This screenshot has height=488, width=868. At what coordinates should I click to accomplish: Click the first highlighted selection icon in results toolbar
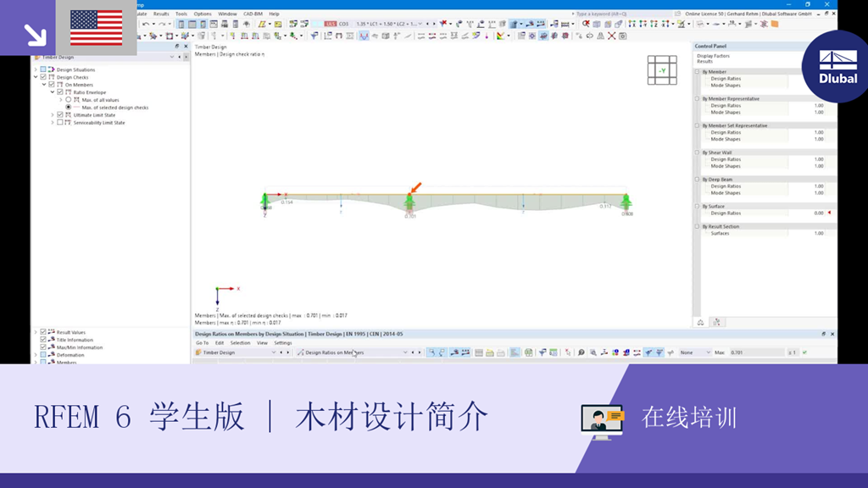pos(431,352)
